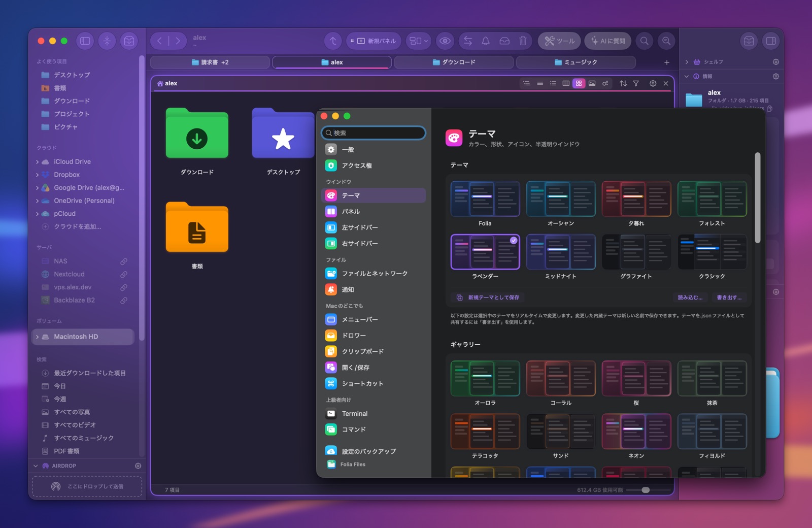Click the 検索 field in settings window
Image resolution: width=812 pixels, height=528 pixels.
(374, 133)
